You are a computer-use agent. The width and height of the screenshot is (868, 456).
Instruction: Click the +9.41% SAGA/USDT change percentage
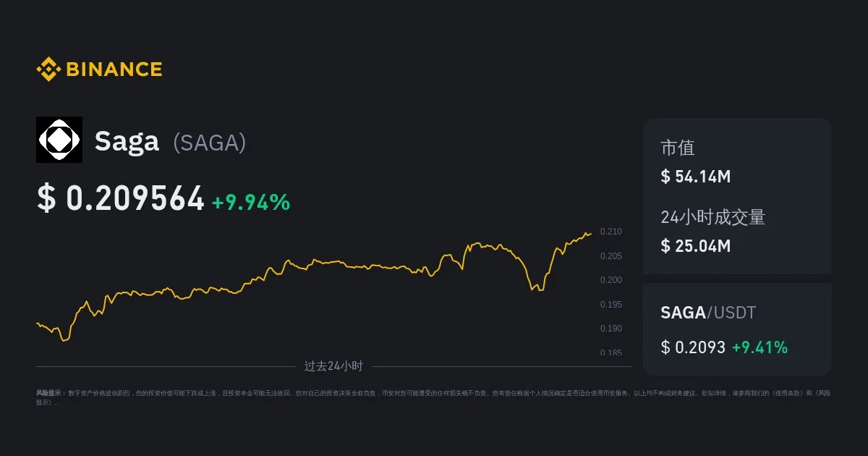[759, 347]
